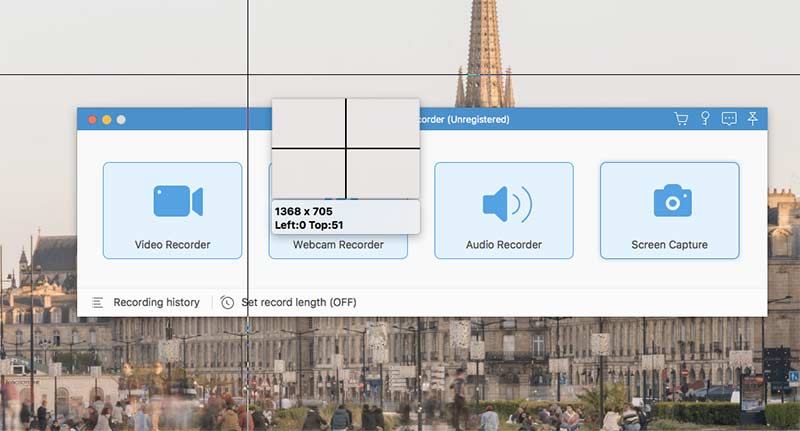Click the Recording history list icon
The image size is (800, 431).
tap(98, 302)
